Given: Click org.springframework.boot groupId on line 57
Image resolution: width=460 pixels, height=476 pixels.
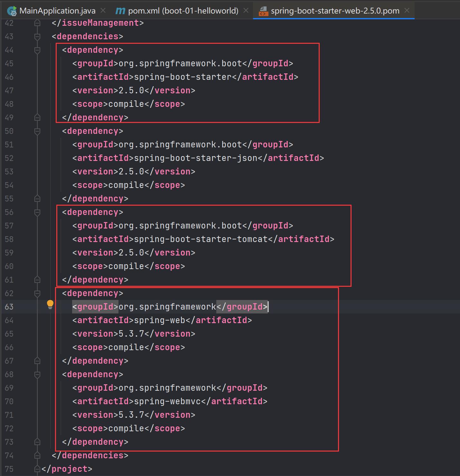Looking at the screenshot, I should pos(180,226).
